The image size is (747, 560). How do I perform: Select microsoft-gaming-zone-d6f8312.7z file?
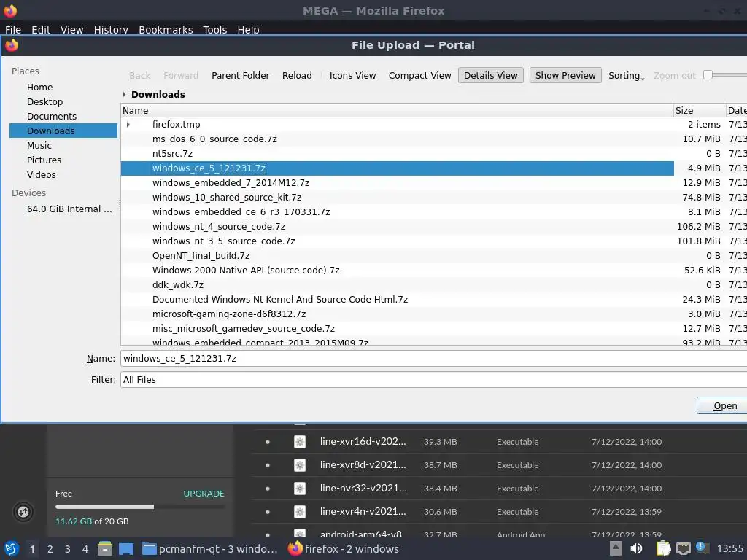(x=228, y=314)
